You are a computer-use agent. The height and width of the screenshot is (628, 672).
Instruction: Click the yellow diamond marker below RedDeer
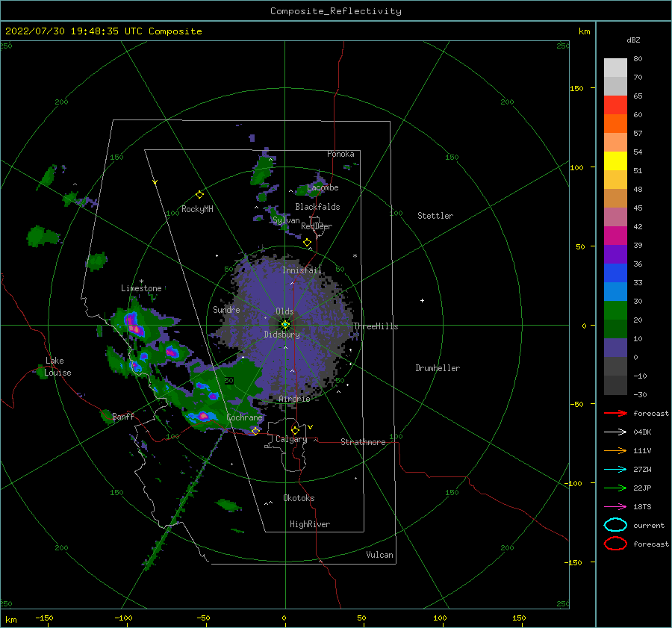point(308,243)
